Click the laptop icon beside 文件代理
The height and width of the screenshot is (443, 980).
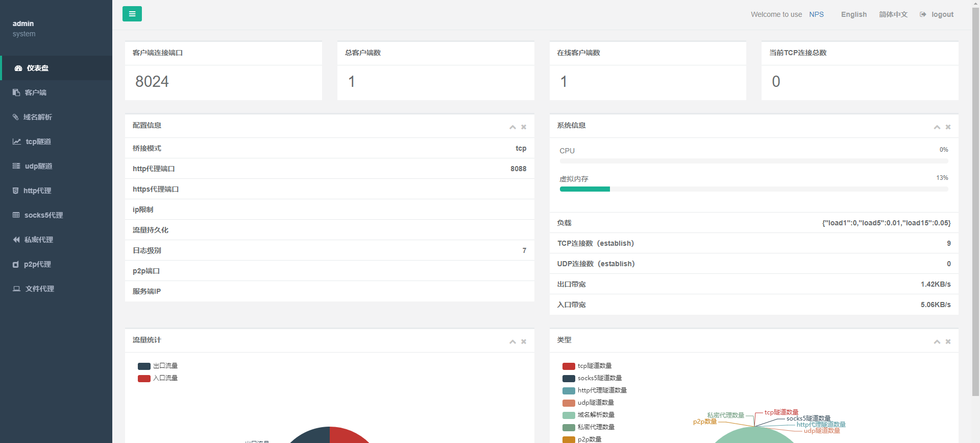pyautogui.click(x=17, y=289)
